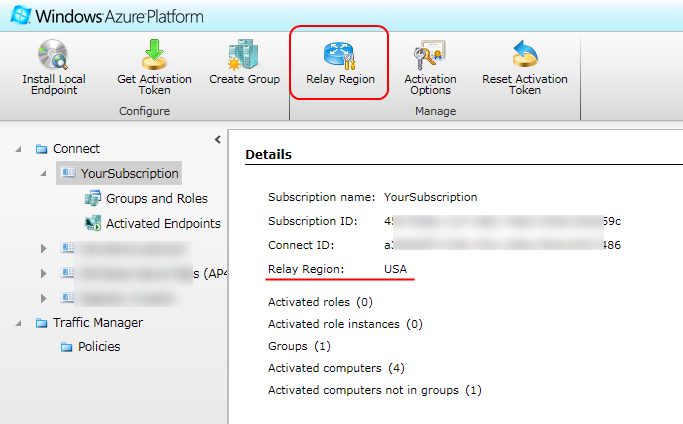Screen dimensions: 683x424
Task: Click the Groups and Roles icon
Action: point(93,198)
